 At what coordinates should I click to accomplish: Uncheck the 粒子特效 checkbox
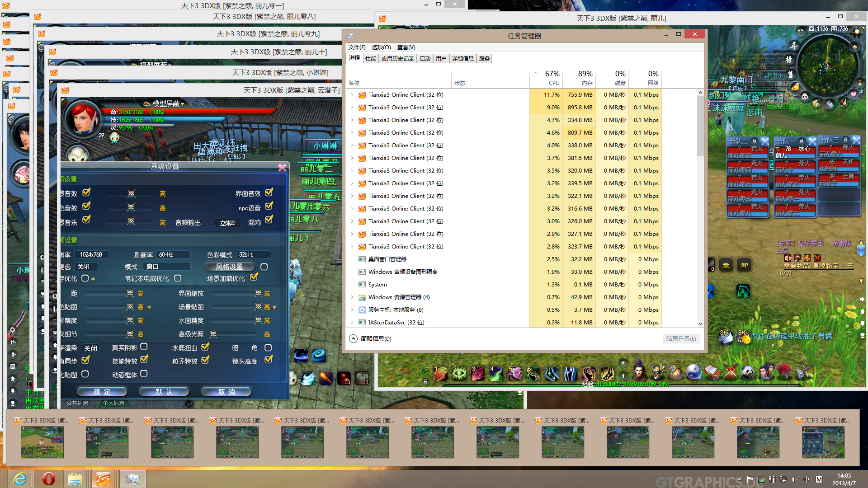[205, 360]
